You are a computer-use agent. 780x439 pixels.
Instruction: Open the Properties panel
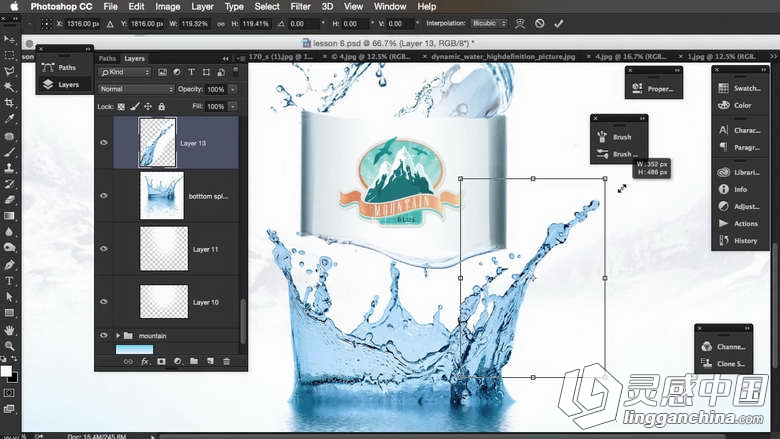654,89
